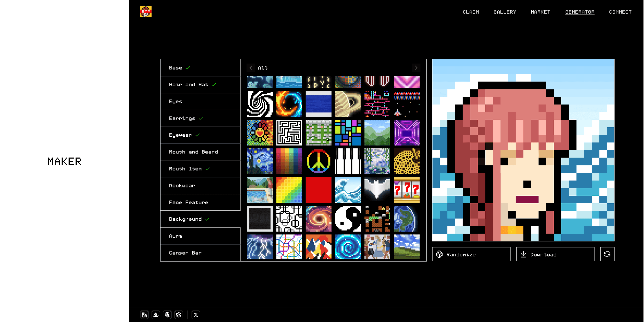Download the generated avatar

tap(555, 254)
